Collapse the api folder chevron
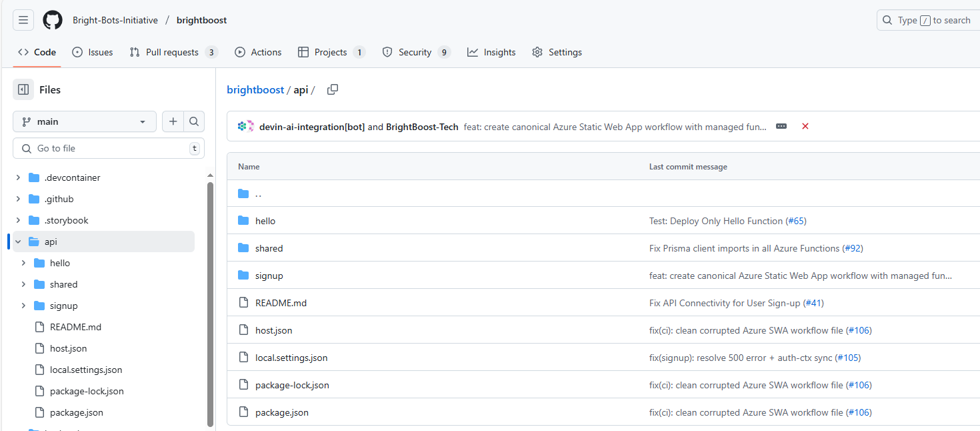The width and height of the screenshot is (980, 431). coord(18,242)
